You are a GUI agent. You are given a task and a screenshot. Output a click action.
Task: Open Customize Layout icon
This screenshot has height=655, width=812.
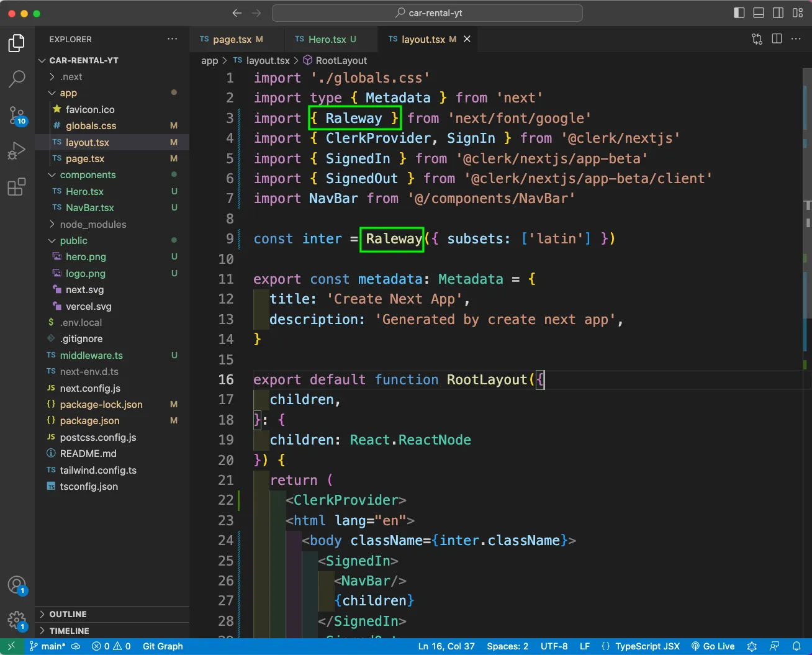(x=798, y=13)
